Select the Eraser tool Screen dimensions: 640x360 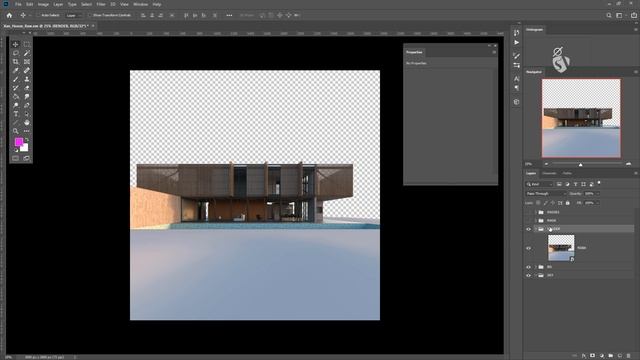[x=27, y=88]
